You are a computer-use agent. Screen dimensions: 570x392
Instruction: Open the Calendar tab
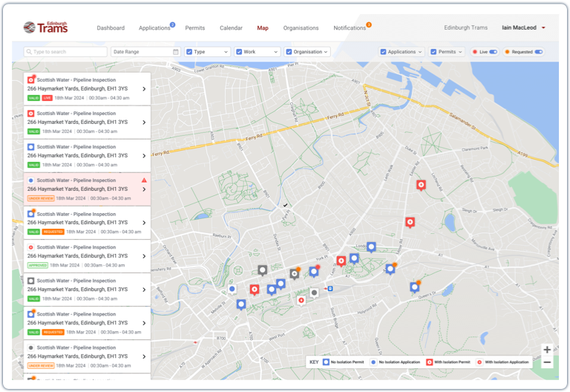coord(231,28)
